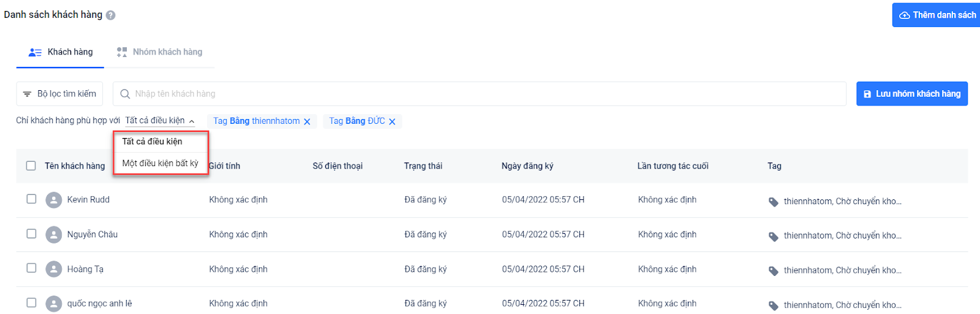
Task: Open the Khách hàng tab
Action: click(x=61, y=52)
